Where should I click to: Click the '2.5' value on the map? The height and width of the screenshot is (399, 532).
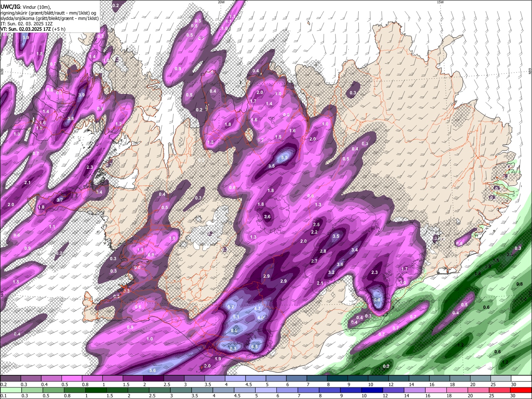click(x=316, y=224)
